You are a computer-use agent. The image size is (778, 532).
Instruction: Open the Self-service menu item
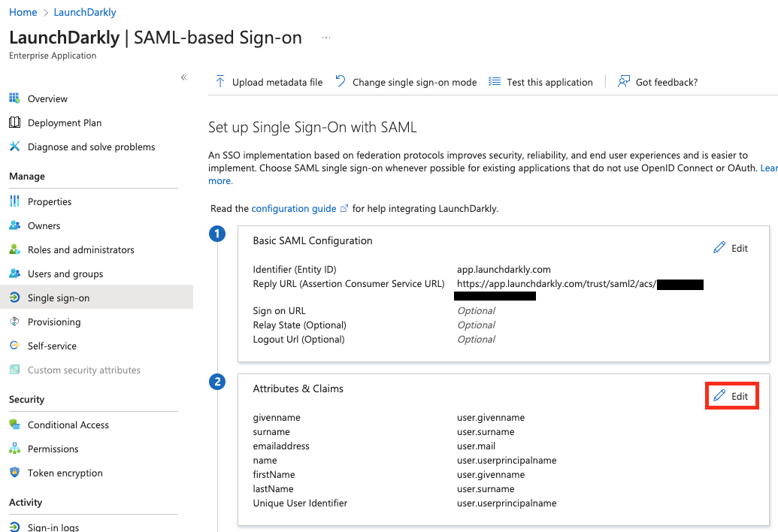(x=52, y=346)
